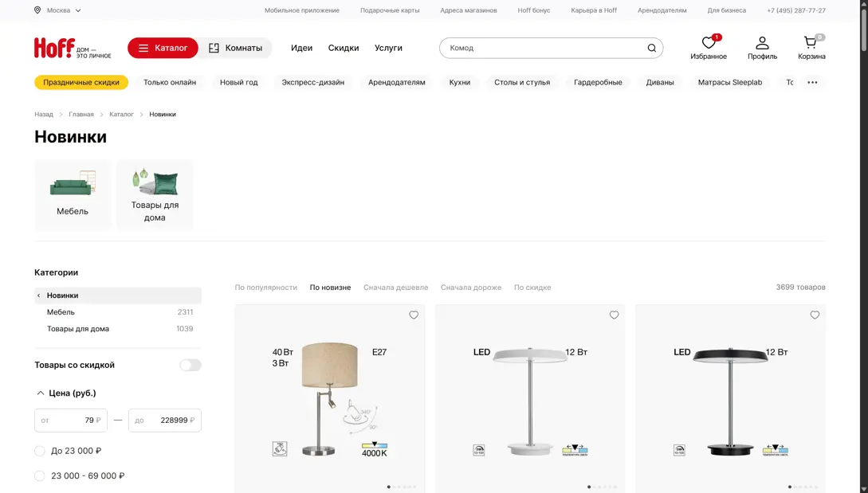
Task: Add the black LED lamp to favorites
Action: 815,315
